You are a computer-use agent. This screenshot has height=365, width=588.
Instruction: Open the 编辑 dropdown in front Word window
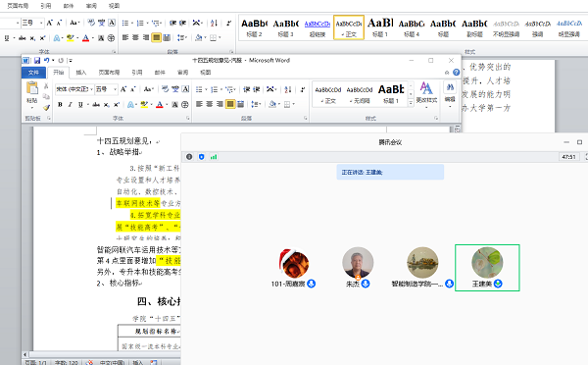coord(450,94)
